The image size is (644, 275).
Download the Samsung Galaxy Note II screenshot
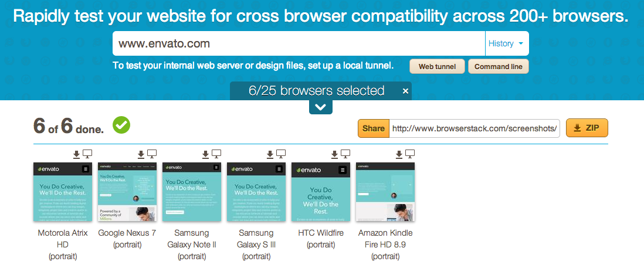[206, 154]
